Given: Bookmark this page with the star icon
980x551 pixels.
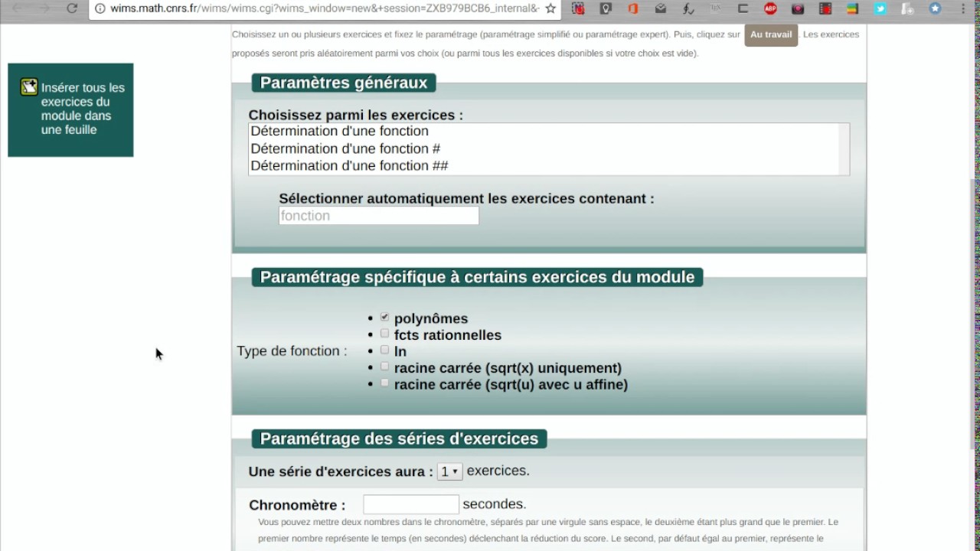Looking at the screenshot, I should pos(550,8).
